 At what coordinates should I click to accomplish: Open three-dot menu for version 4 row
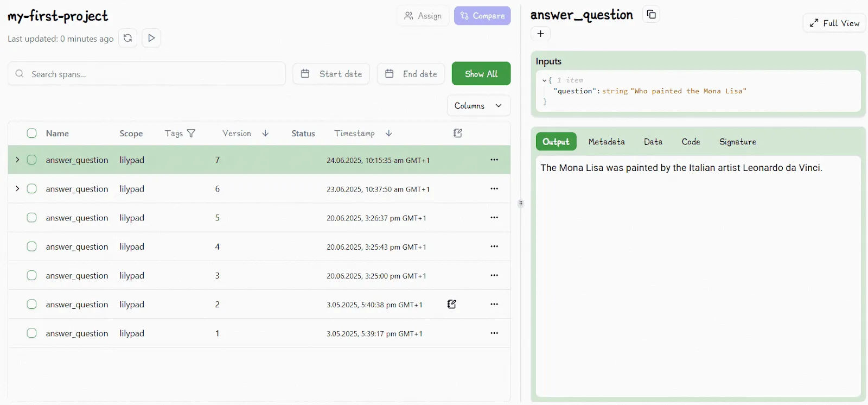(x=494, y=246)
